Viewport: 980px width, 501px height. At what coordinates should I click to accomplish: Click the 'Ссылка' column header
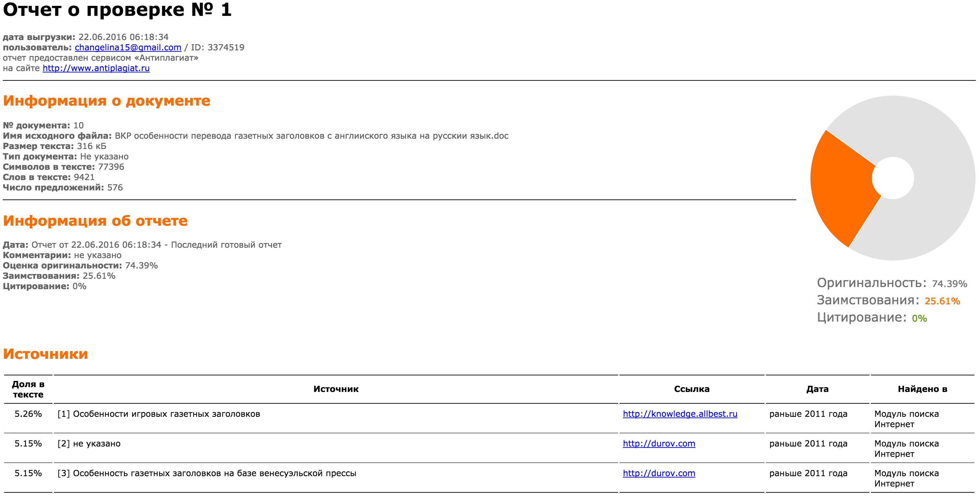point(691,389)
